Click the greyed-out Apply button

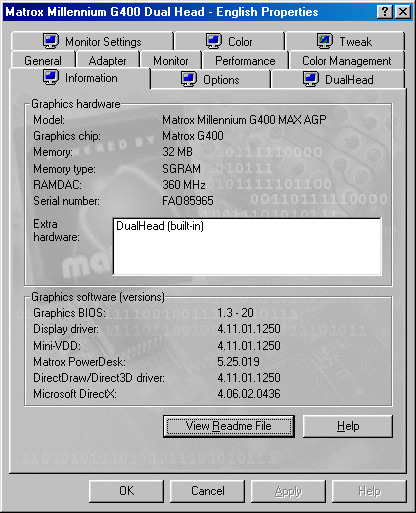click(288, 491)
